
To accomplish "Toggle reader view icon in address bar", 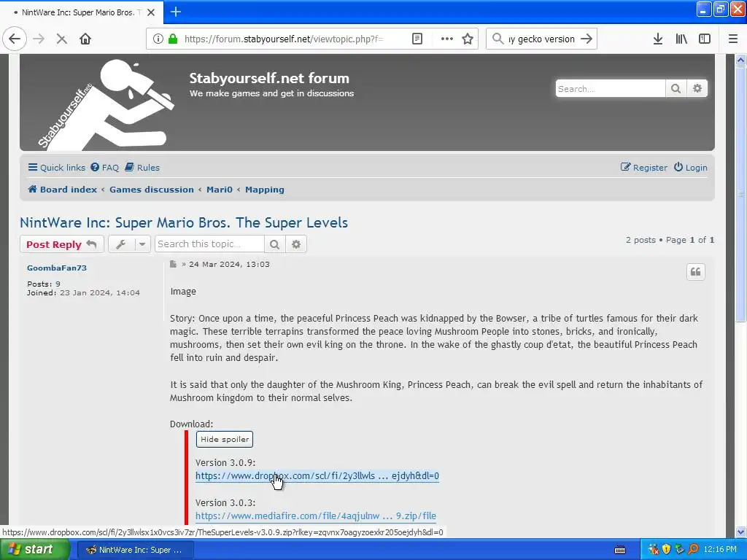I will click(x=417, y=39).
